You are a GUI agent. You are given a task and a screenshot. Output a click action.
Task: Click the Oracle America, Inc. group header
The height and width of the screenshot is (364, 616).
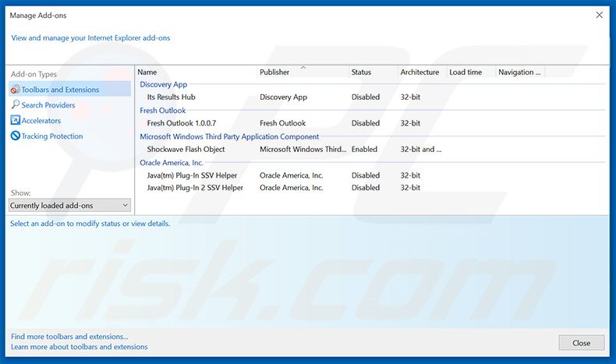click(x=172, y=163)
